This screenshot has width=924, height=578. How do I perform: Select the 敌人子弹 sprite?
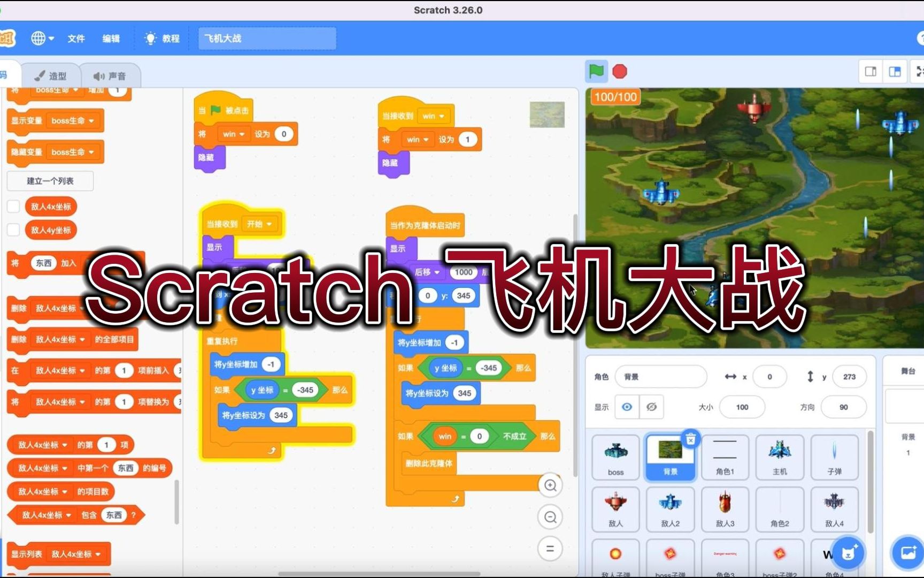click(x=616, y=558)
